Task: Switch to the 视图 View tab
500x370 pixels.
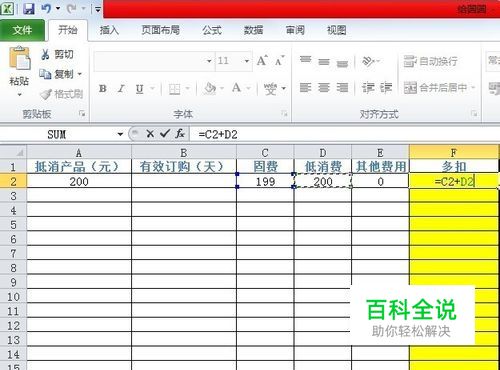Action: (x=336, y=30)
